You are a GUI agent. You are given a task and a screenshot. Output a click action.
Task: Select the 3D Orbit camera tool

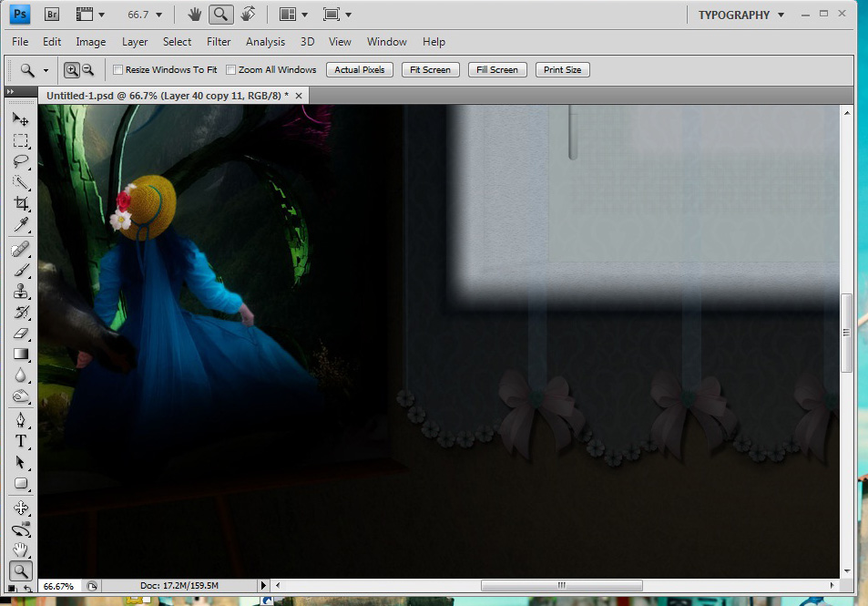(20, 529)
